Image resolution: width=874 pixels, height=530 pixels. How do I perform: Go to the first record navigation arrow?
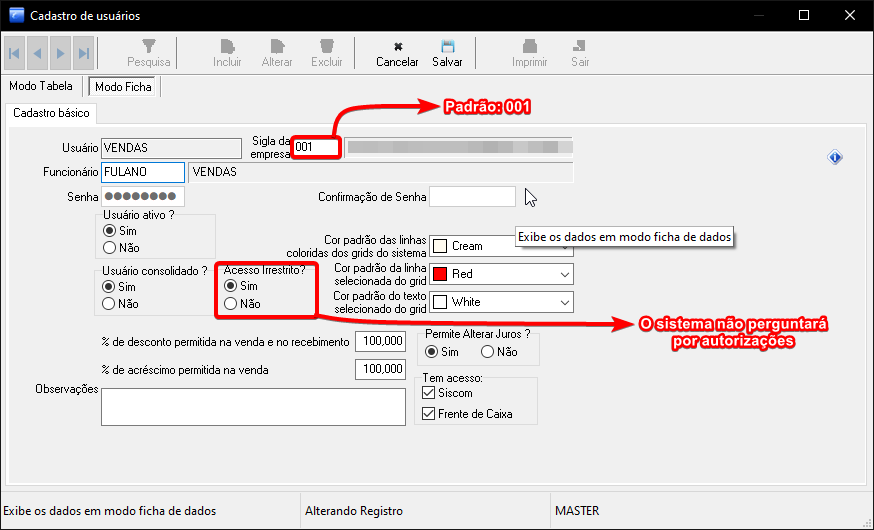click(x=15, y=53)
